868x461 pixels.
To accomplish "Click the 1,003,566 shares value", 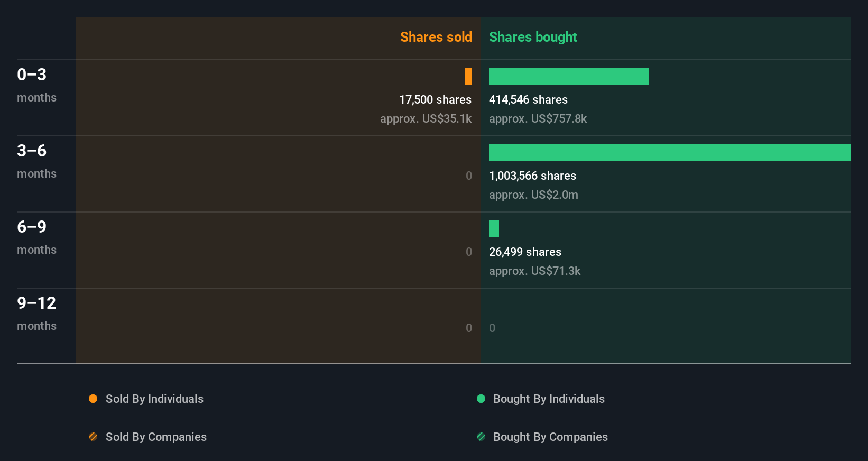I will pyautogui.click(x=532, y=176).
